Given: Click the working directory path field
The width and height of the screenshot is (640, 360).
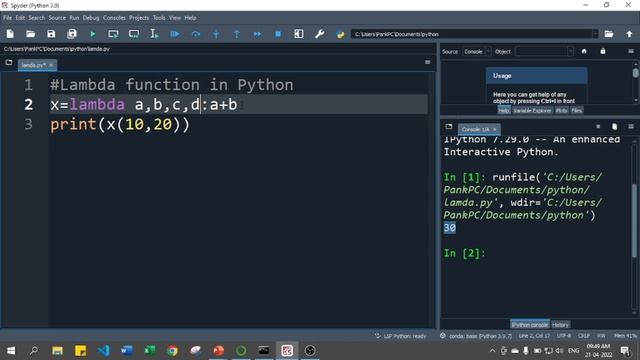Looking at the screenshot, I should tap(471, 34).
